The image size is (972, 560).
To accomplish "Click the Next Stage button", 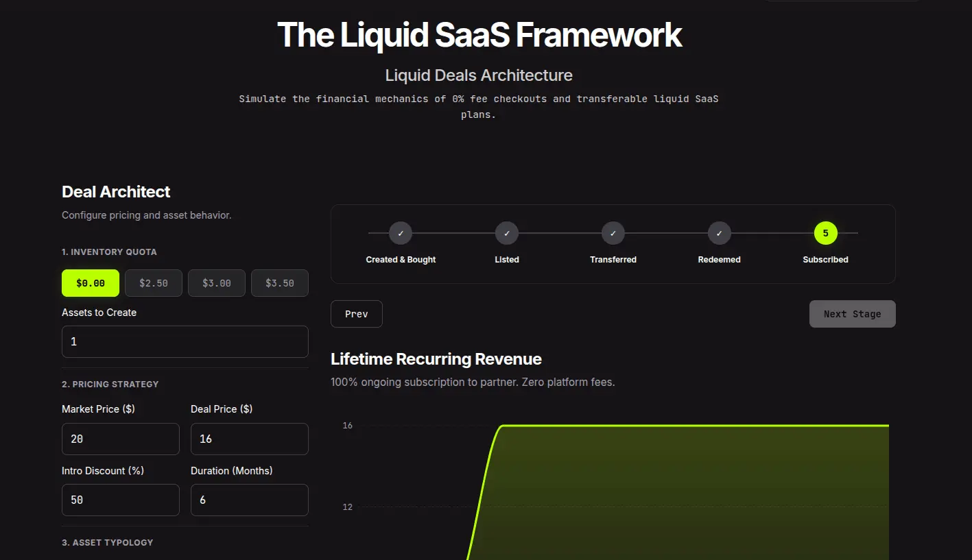I will tap(853, 314).
